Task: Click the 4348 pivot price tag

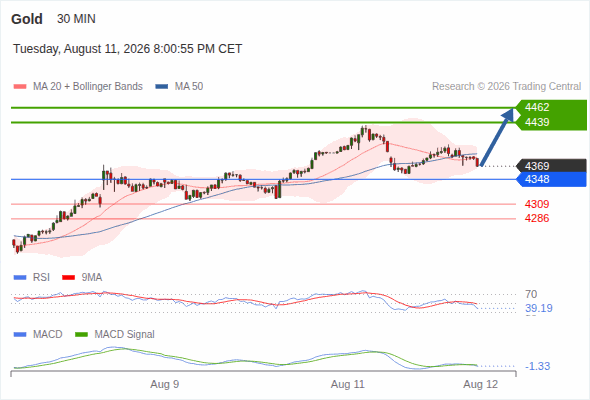Action: pos(552,179)
